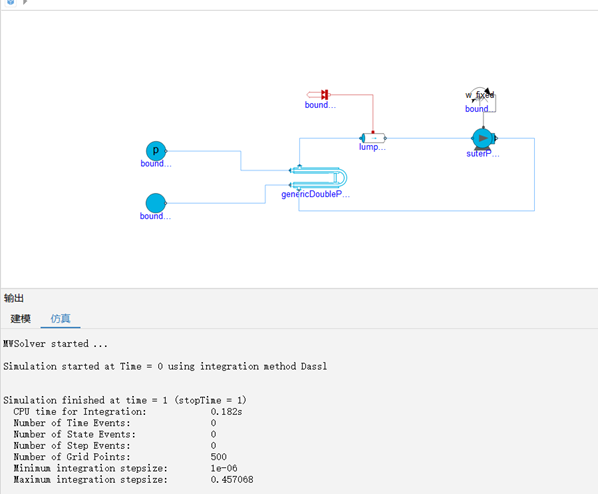598x494 pixels.
Task: Switch to the 建模 output tab
Action: click(x=21, y=318)
